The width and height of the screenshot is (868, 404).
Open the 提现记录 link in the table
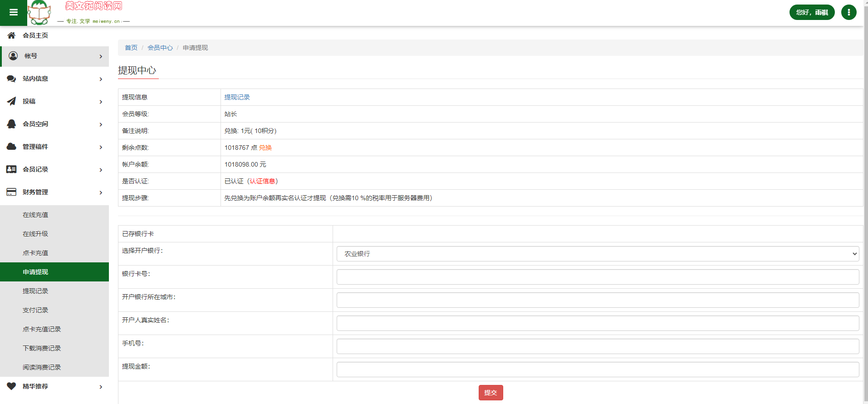[x=237, y=97]
